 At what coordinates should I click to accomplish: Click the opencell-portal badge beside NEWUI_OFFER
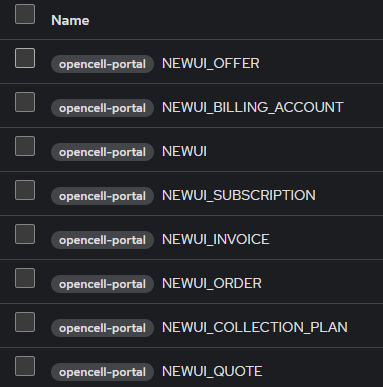coord(102,64)
